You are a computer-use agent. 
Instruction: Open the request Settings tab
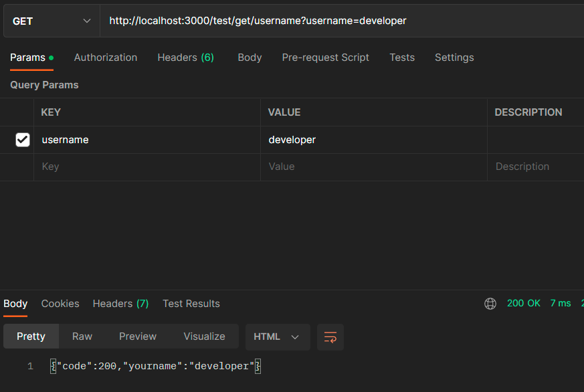point(454,58)
